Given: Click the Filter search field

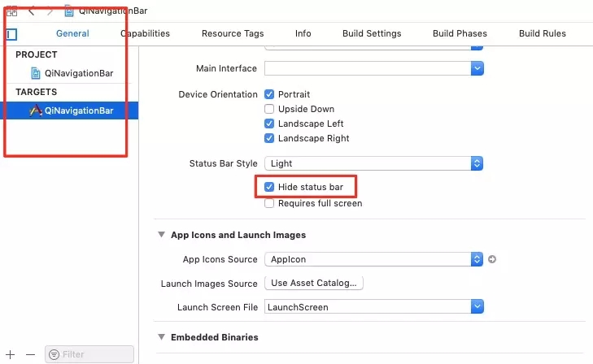Looking at the screenshot, I should 89,354.
